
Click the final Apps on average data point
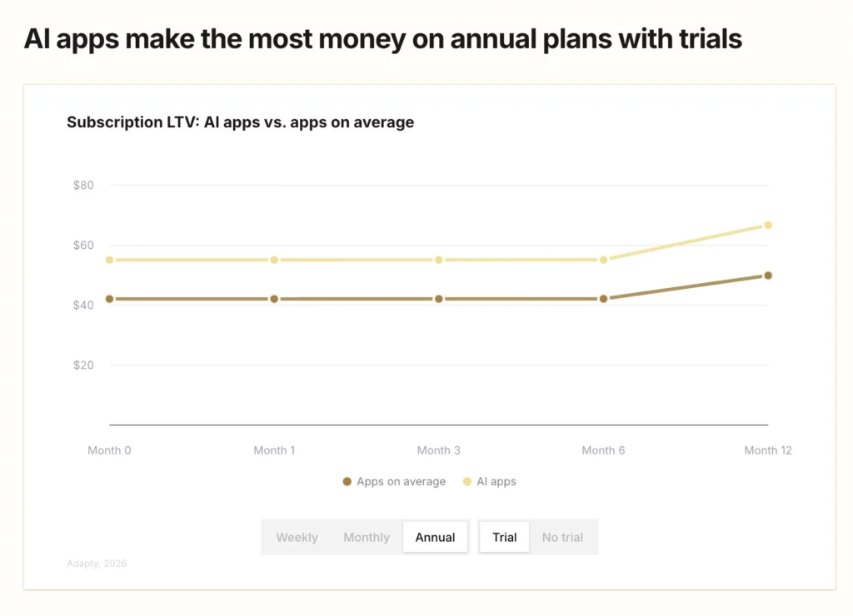point(766,276)
